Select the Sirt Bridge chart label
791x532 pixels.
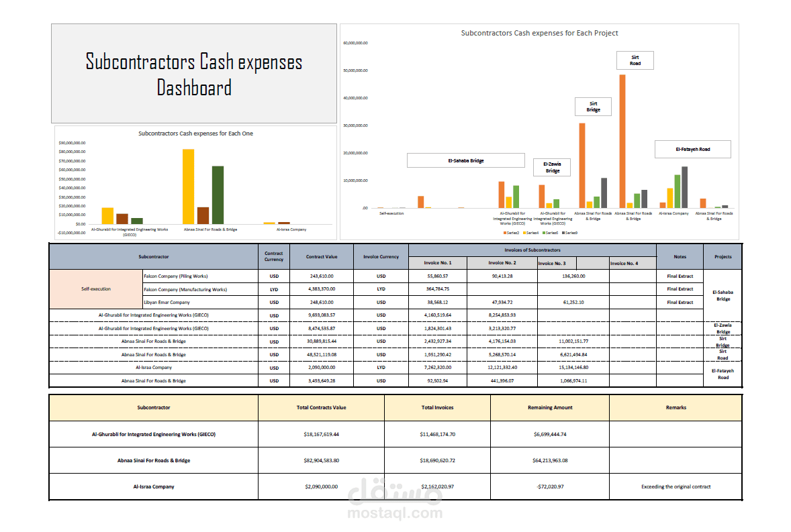[593, 106]
